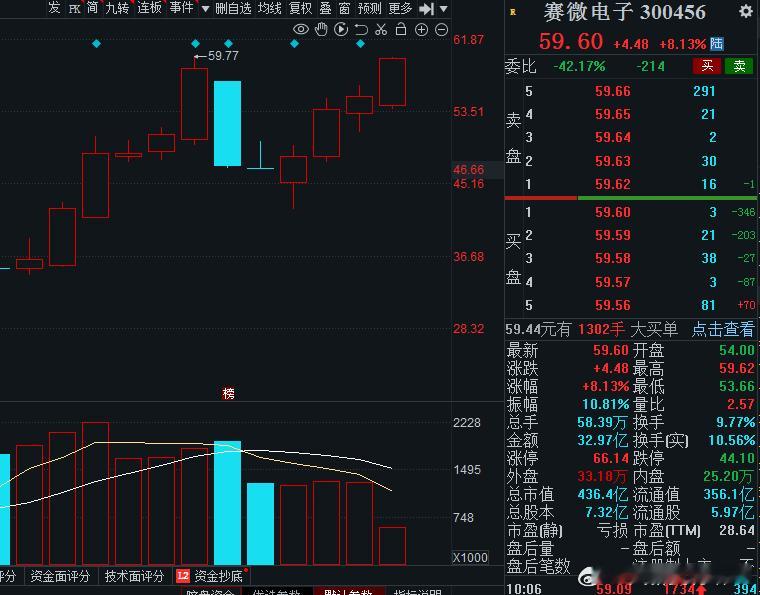Screen dimensions: 760x595
Task: Click the 委比 value -42.17%
Action: click(579, 66)
